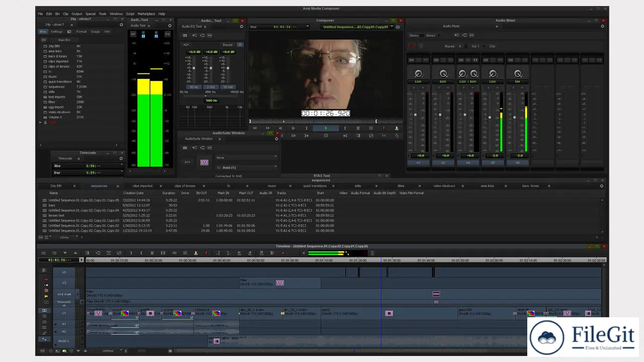Toggle A2 track selector in Timeline
The width and height of the screenshot is (644, 362).
tap(64, 332)
